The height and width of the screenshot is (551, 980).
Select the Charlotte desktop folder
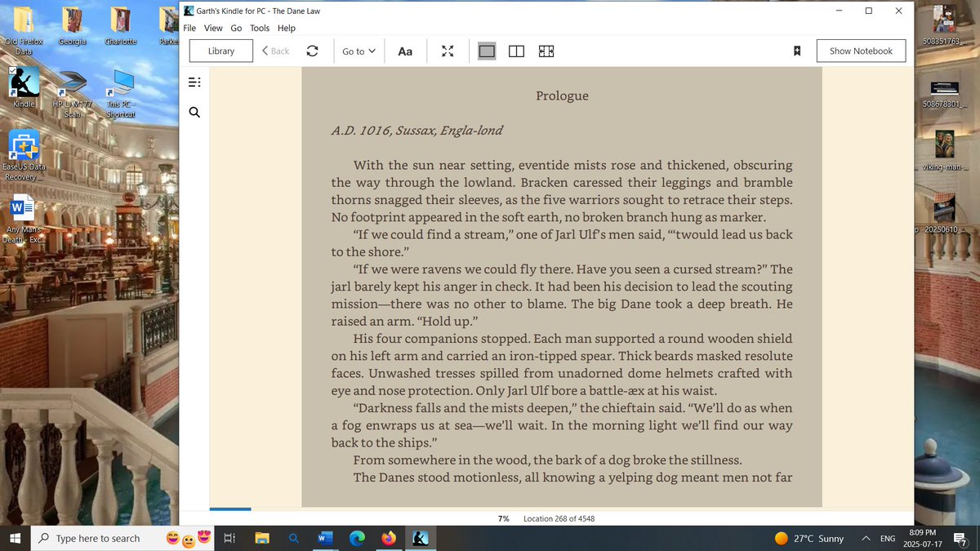coord(120,27)
